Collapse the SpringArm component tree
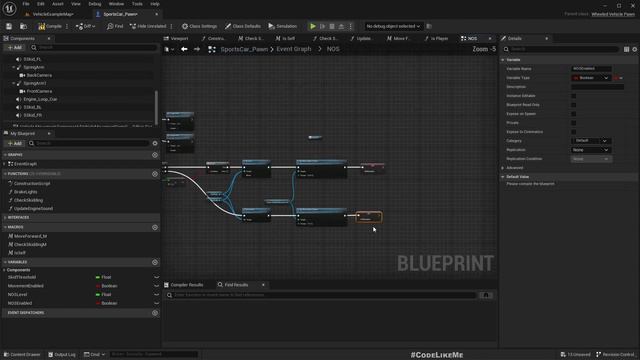The height and width of the screenshot is (360, 640). click(13, 67)
